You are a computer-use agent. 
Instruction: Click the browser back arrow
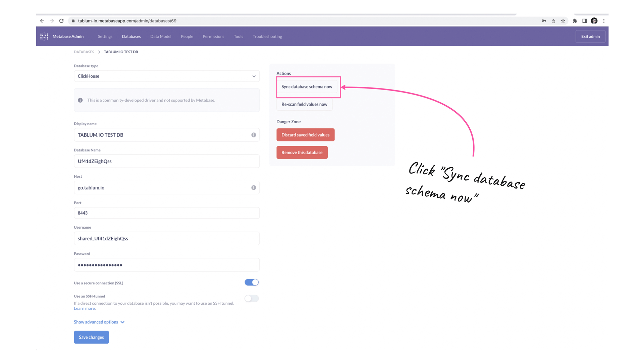(x=42, y=21)
